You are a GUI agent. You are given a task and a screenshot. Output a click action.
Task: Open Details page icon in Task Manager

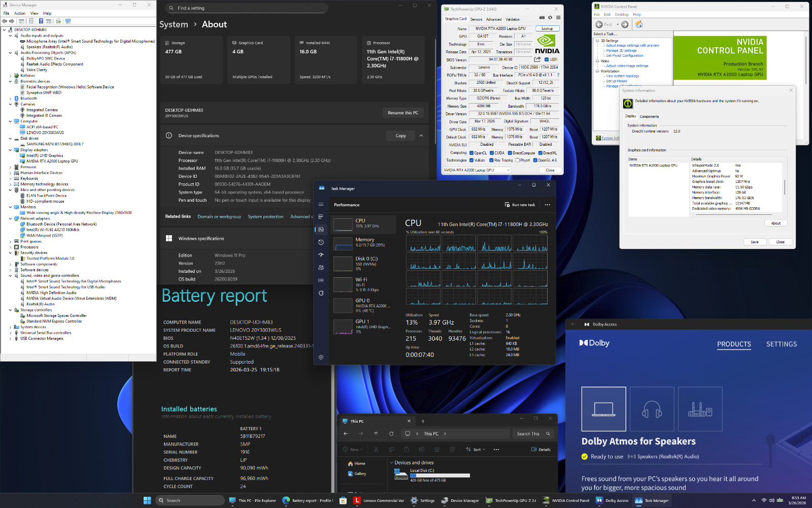tap(321, 280)
